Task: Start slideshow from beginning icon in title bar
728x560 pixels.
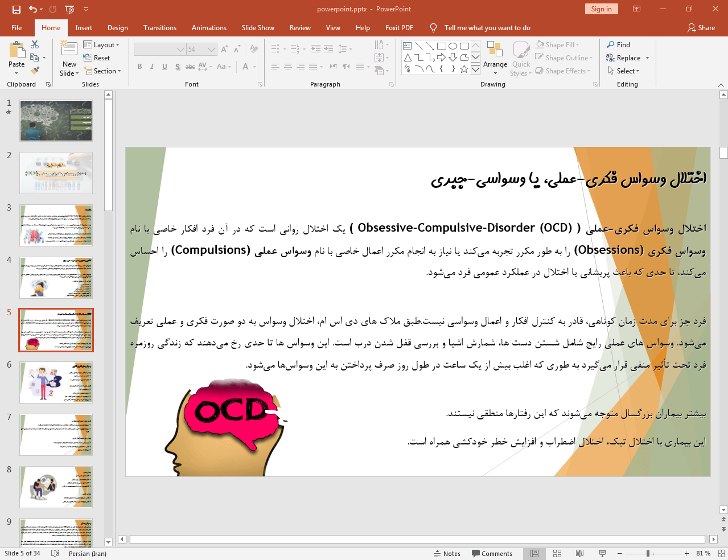Action: coord(69,9)
